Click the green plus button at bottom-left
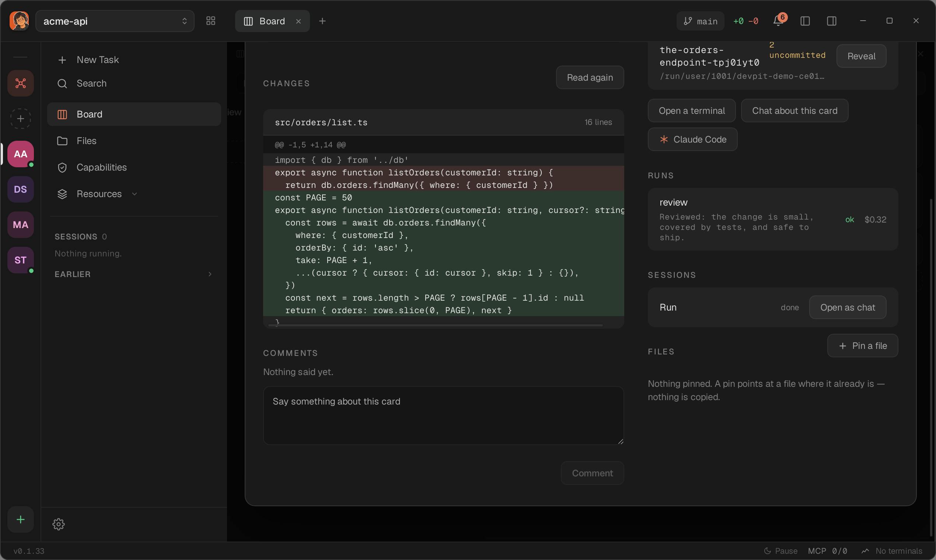Screen dimensions: 936x560 tap(21, 519)
